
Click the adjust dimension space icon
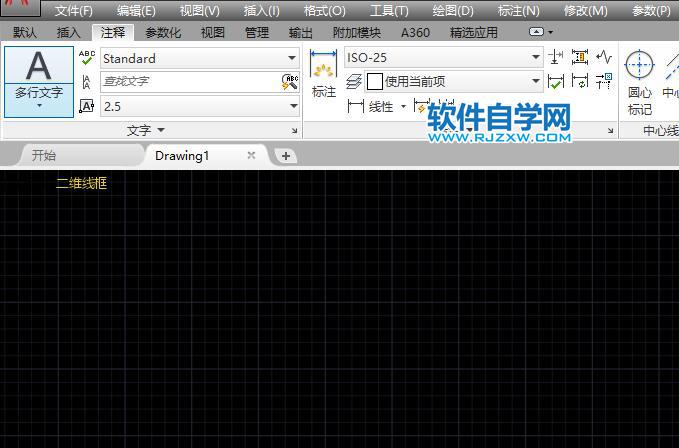point(580,57)
